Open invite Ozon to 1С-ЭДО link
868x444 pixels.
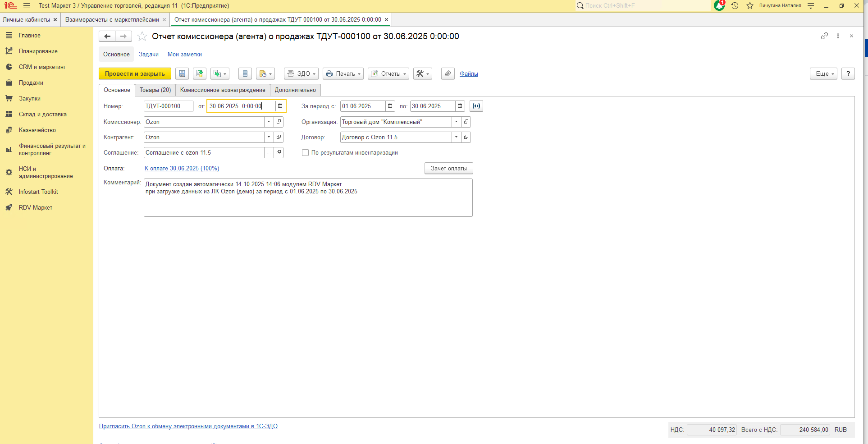point(188,426)
